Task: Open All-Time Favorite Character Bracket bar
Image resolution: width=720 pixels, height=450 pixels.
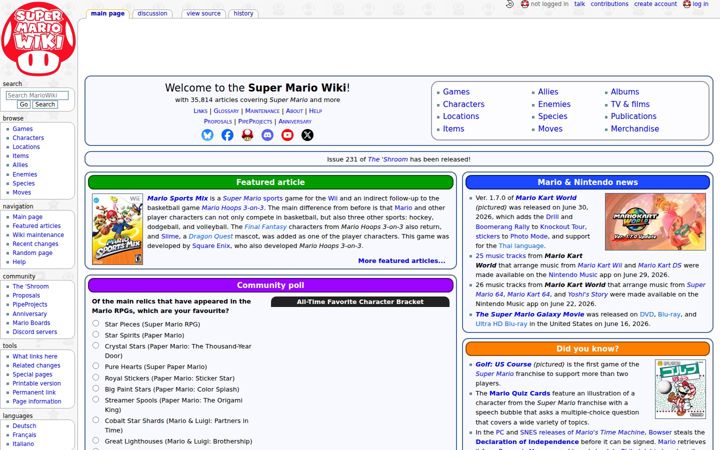Action: pos(360,302)
